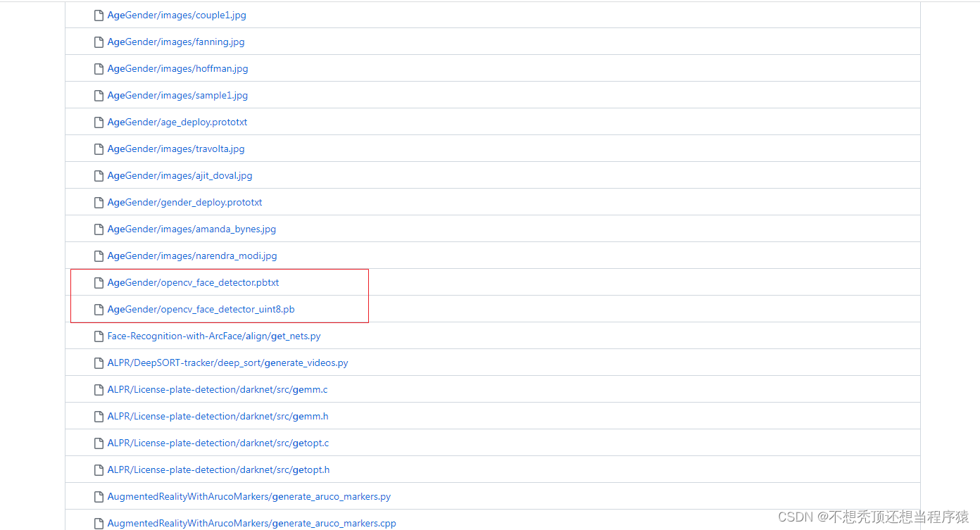Click file icon beside getopt.c
Screen dimensions: 980x530
tap(99, 443)
